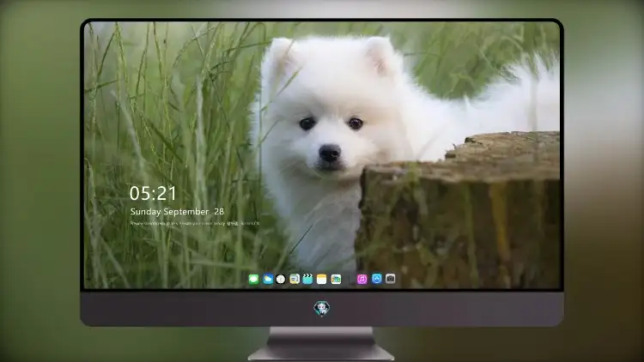
Task: Launch the teal clapperboard Videos app
Action: coord(307,280)
